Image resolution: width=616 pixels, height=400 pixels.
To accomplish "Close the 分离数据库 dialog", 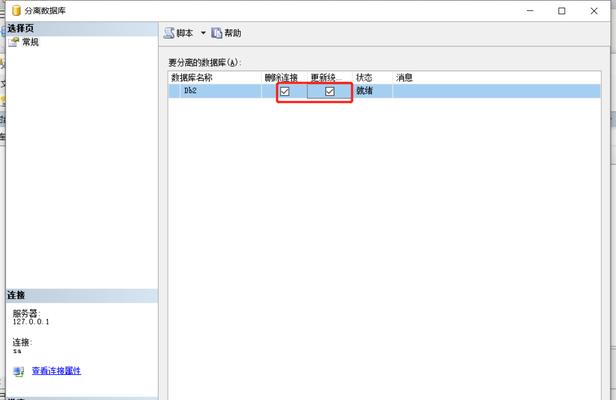I will [594, 11].
